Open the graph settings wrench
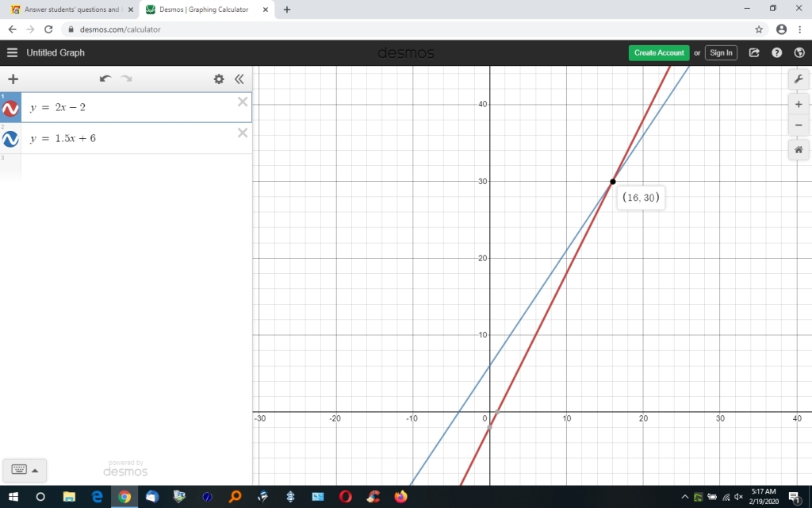Viewport: 812px width, 508px height. click(x=799, y=79)
